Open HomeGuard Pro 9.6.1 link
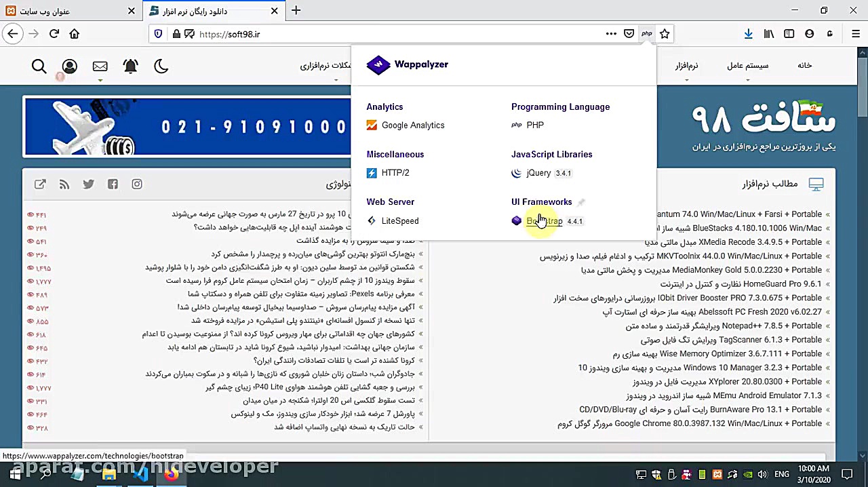Viewport: 868px width, 487px height. click(x=741, y=284)
